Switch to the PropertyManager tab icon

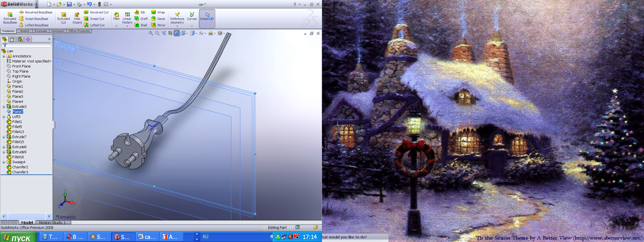[x=12, y=39]
